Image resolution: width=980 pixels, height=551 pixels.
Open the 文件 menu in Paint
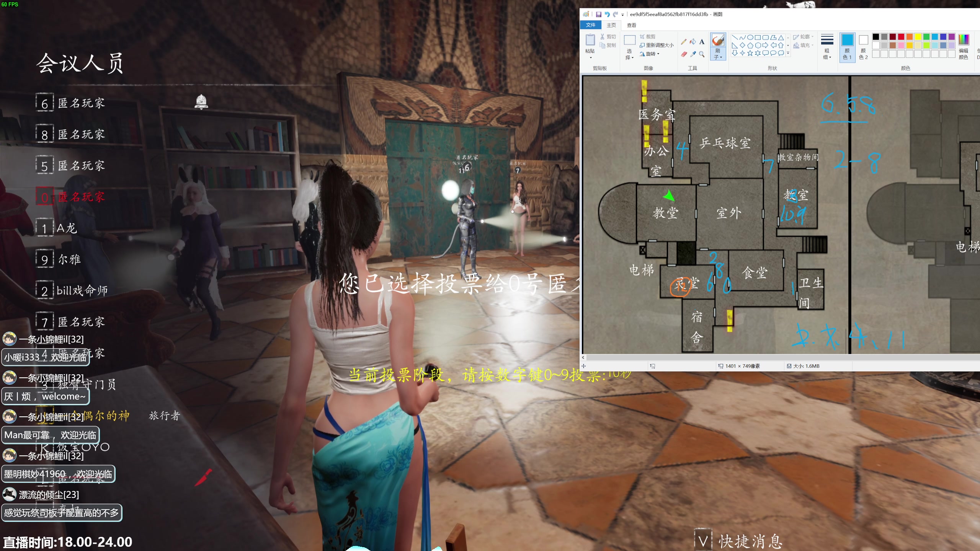[x=591, y=25]
